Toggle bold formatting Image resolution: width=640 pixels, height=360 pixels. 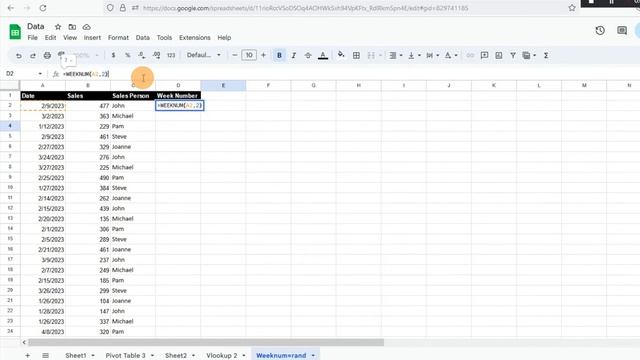pos(279,55)
